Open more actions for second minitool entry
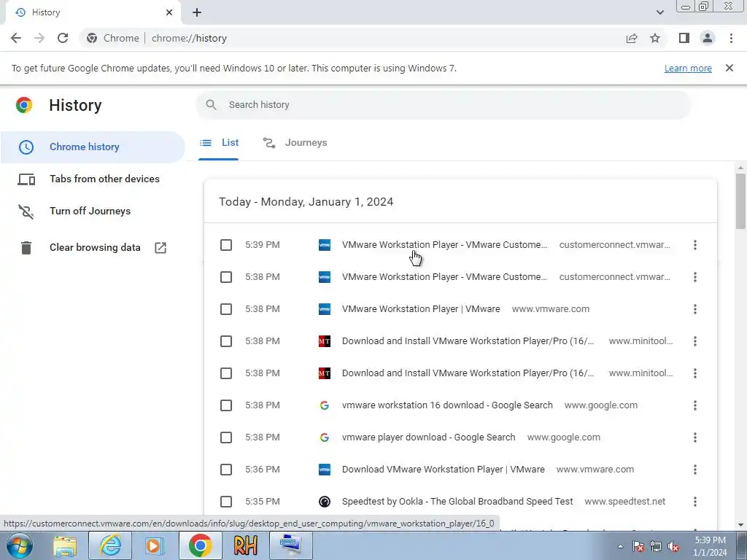The height and width of the screenshot is (560, 747). pos(694,373)
